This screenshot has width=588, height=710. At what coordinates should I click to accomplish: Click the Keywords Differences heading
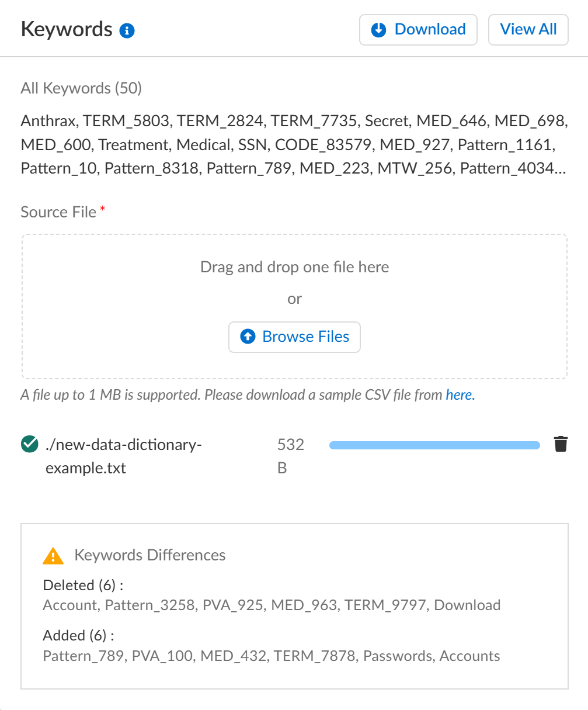point(150,555)
